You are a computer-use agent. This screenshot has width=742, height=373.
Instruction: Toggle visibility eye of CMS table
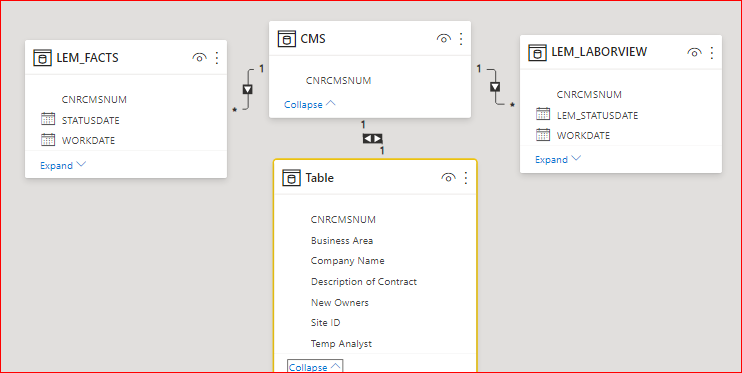443,39
